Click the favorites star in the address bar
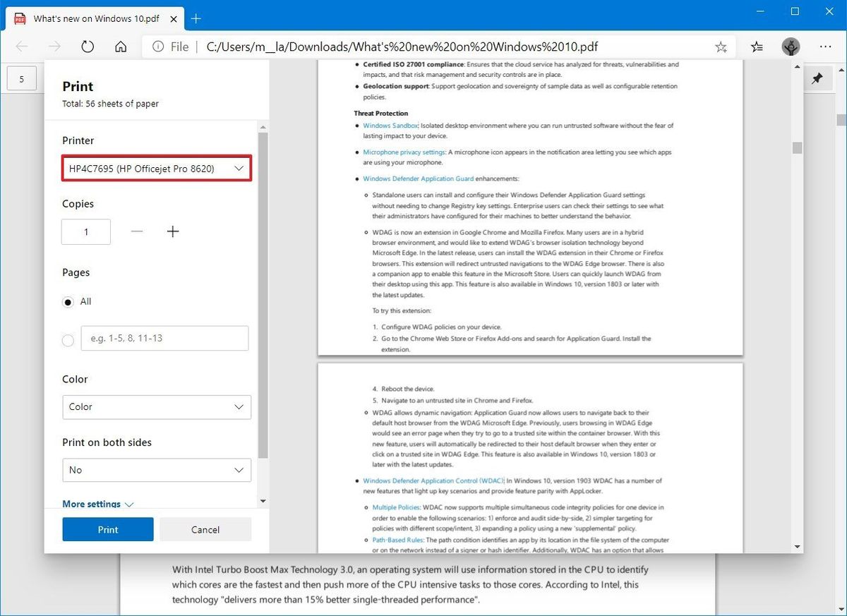 click(x=721, y=46)
